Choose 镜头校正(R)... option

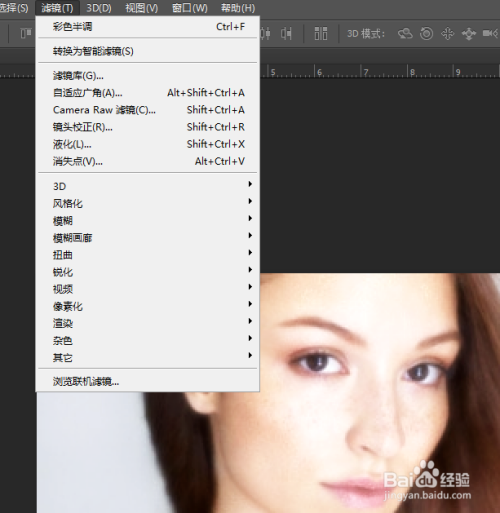point(148,127)
